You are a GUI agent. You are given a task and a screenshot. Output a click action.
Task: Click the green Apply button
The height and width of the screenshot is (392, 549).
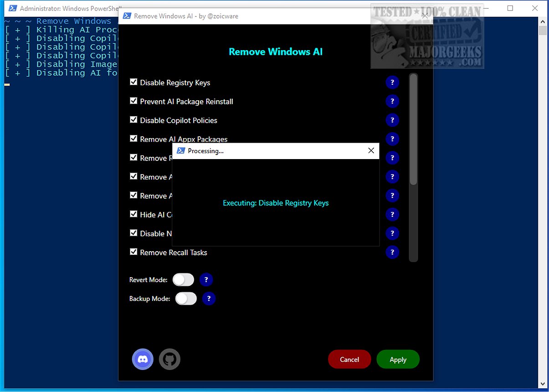(x=398, y=359)
